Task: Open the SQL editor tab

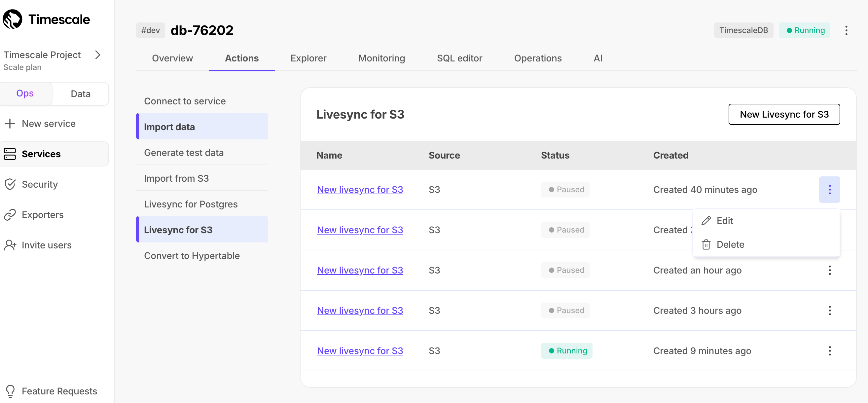Action: click(459, 58)
